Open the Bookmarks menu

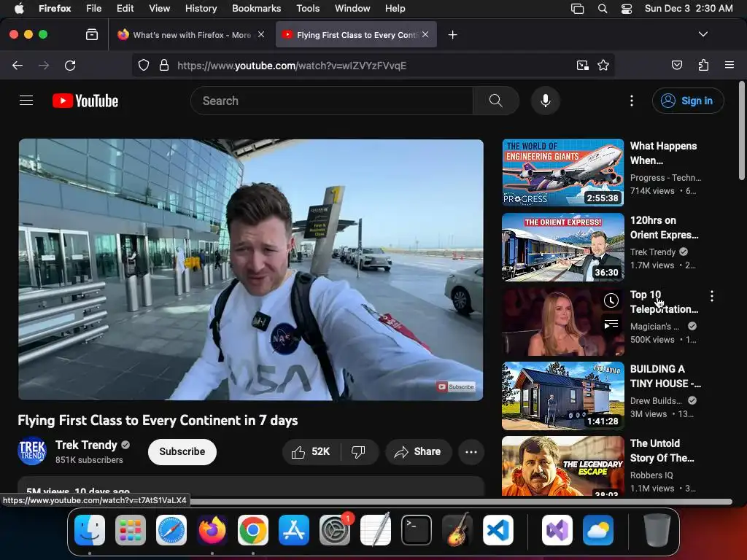[x=256, y=9]
